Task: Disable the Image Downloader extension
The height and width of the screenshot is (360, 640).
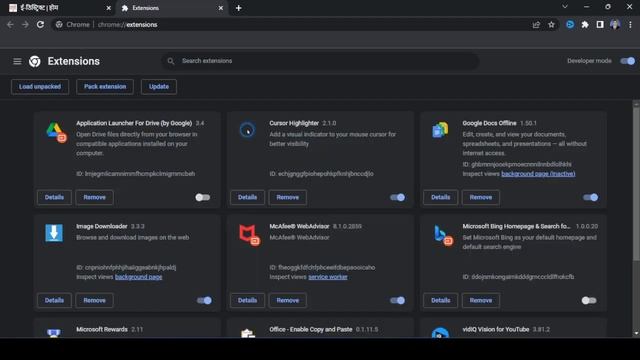Action: 204,300
